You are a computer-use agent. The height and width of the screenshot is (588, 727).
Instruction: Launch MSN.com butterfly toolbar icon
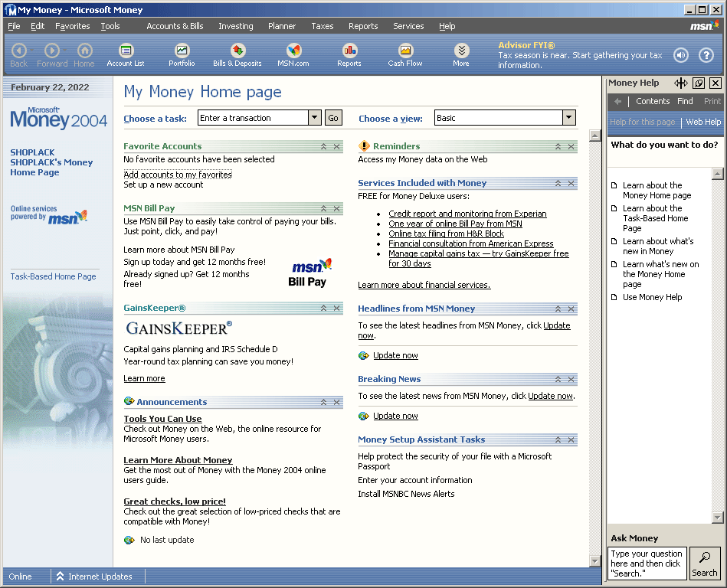293,54
